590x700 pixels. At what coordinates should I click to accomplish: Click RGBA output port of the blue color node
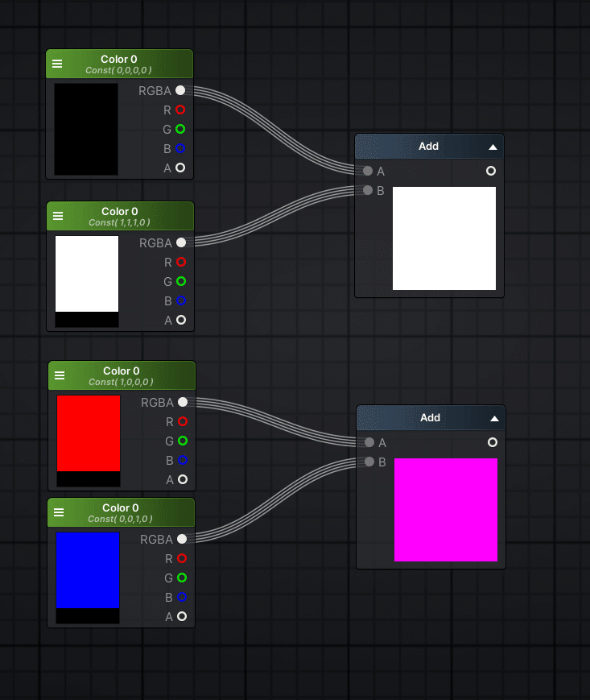181,539
